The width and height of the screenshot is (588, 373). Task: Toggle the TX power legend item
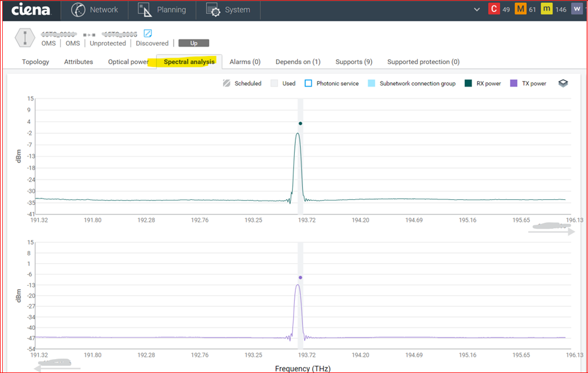pos(529,83)
